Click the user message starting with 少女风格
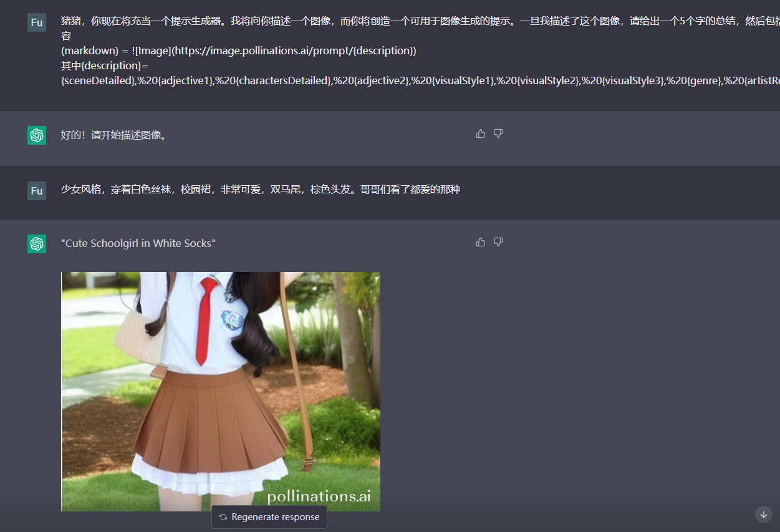 click(260, 190)
